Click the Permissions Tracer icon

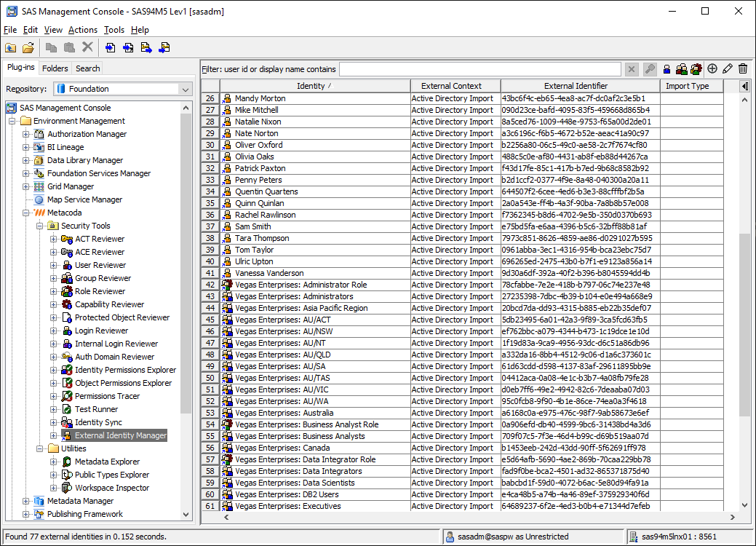[x=66, y=396]
